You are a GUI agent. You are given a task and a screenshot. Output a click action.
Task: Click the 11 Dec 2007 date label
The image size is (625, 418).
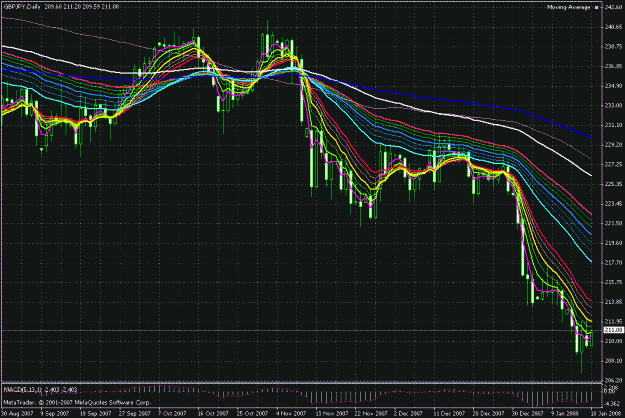coord(449,413)
